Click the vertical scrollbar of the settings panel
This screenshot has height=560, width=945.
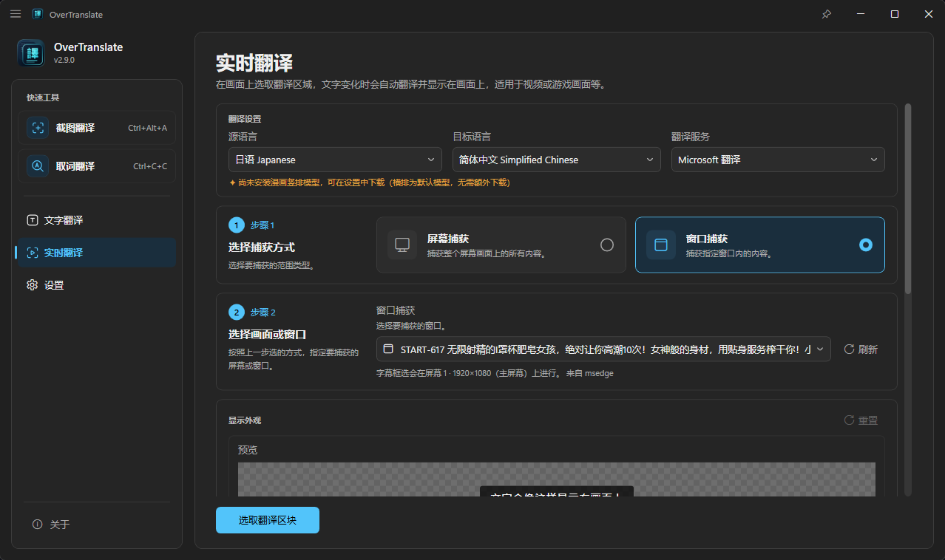(908, 199)
